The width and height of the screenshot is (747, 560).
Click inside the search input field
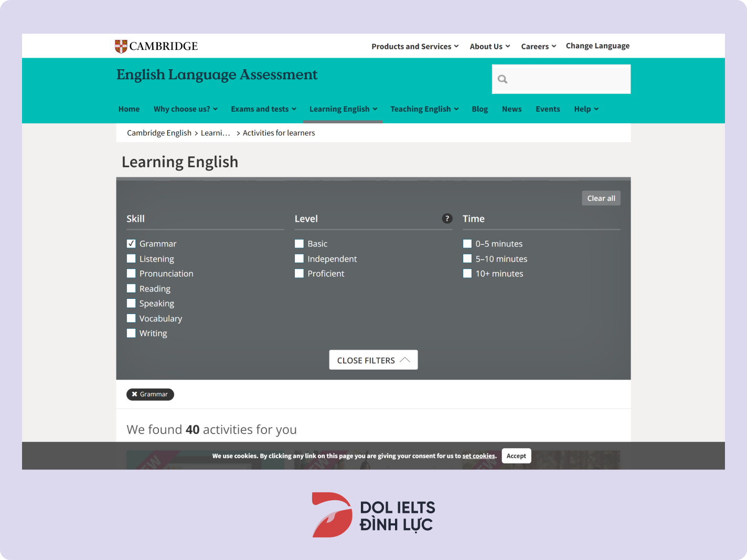561,79
